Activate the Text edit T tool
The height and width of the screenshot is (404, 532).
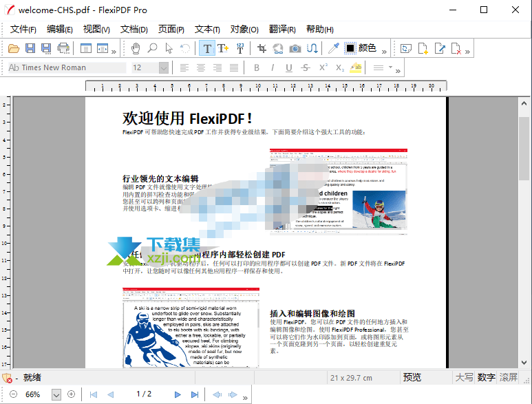(207, 48)
